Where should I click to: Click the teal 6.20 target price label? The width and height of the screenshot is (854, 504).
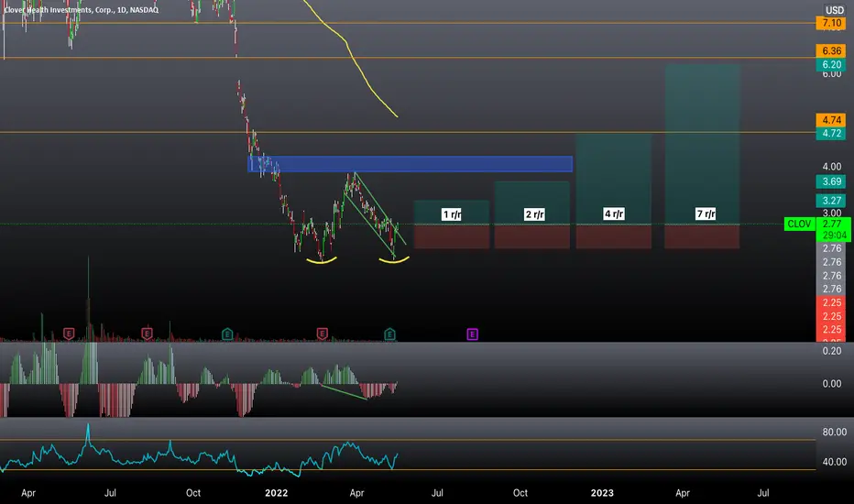coord(831,64)
